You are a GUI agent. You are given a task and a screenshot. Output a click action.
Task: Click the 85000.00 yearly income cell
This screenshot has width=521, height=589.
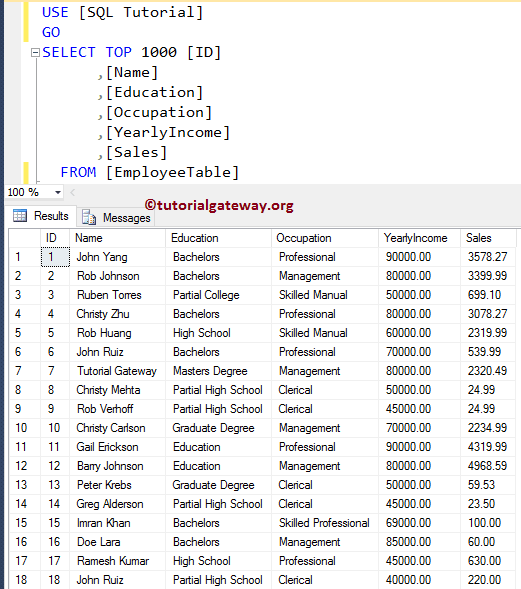(x=420, y=542)
